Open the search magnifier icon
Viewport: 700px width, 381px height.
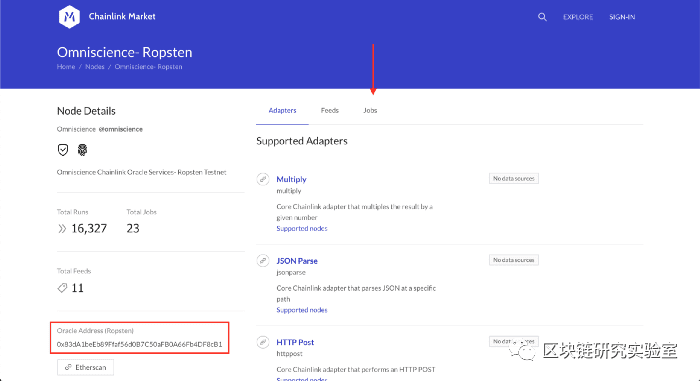542,17
